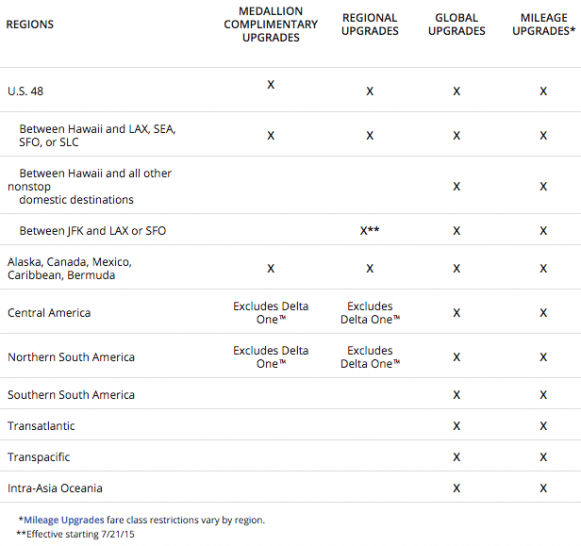Select the Transatlantic row label
This screenshot has height=546, width=581.
41,426
